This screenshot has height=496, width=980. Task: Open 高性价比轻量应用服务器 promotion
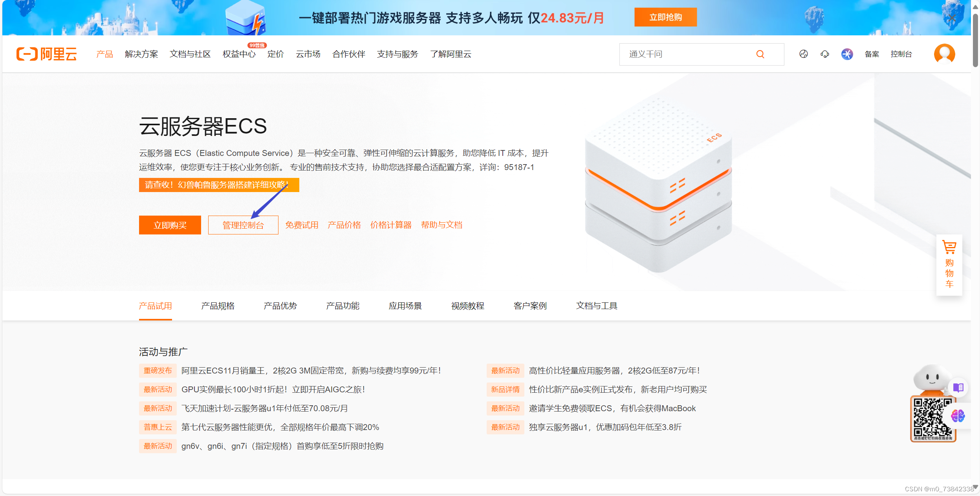tap(614, 371)
